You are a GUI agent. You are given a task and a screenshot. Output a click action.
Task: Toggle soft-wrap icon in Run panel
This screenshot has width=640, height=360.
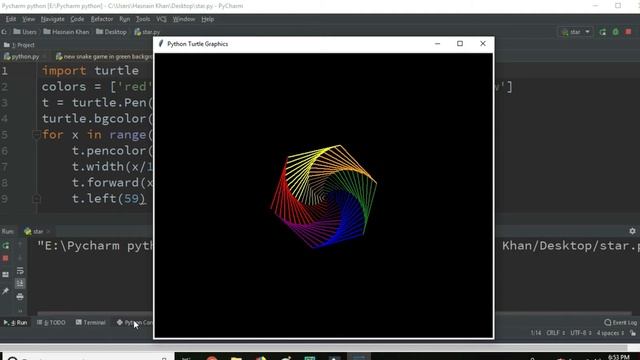click(20, 271)
